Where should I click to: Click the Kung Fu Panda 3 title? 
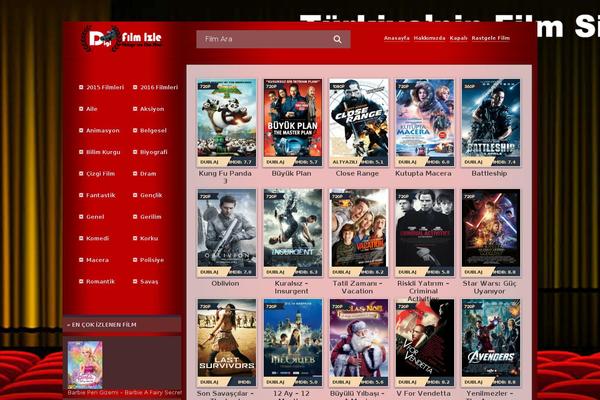point(225,177)
